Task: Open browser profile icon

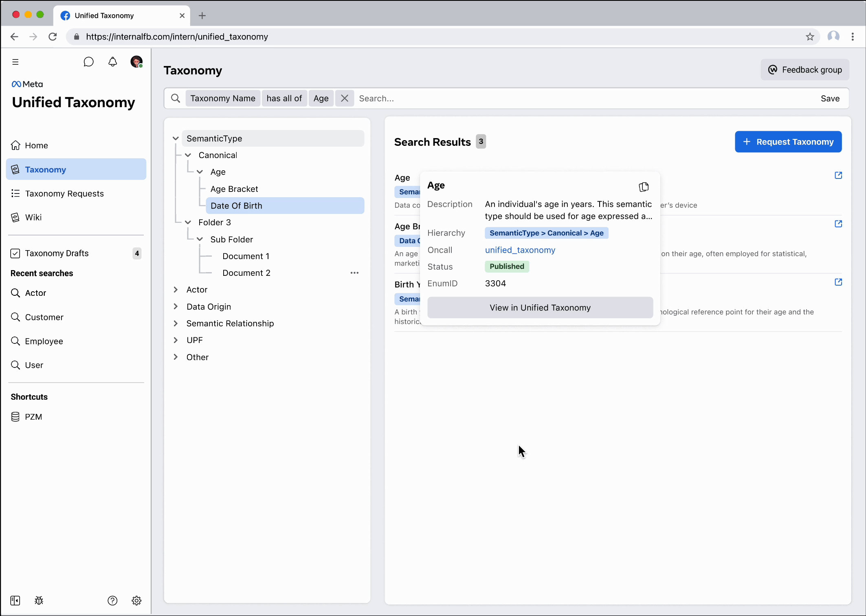Action: click(833, 37)
